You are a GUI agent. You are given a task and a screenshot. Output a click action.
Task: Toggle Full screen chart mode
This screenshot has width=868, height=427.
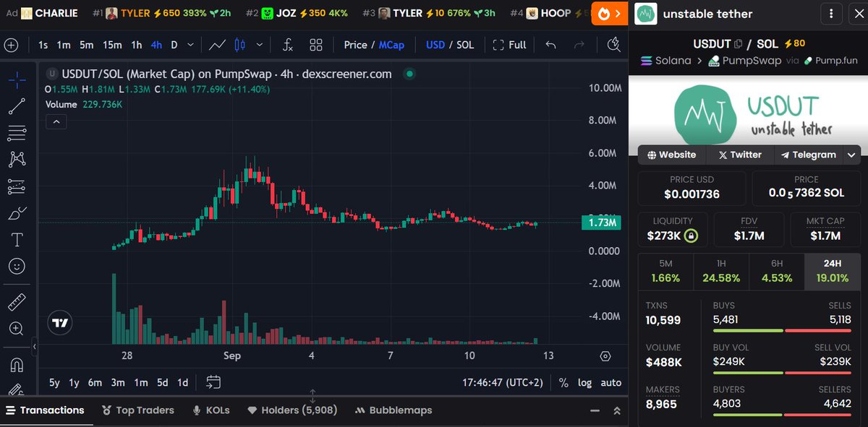point(509,45)
